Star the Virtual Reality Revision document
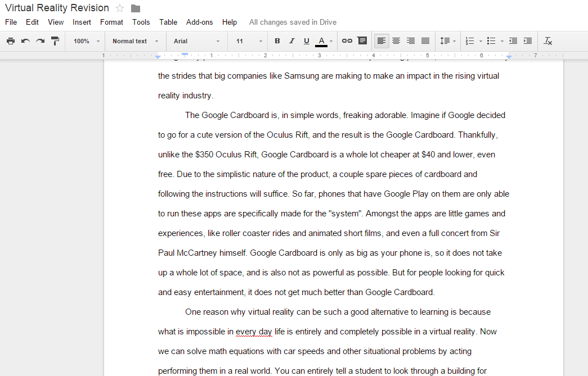 [120, 8]
